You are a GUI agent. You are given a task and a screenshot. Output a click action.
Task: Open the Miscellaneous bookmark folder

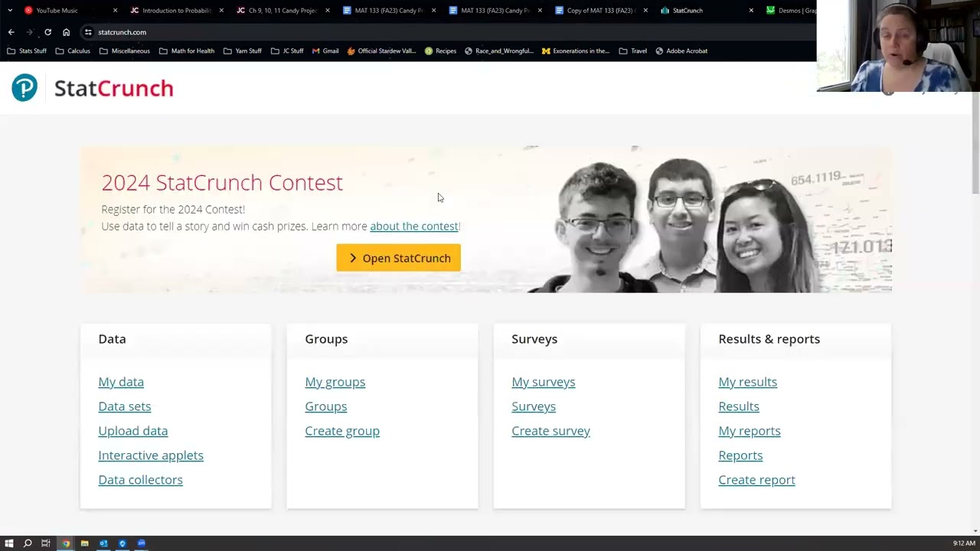pos(124,51)
